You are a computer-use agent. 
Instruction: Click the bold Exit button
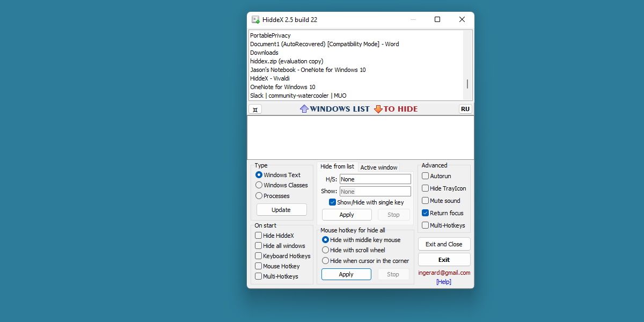444,260
